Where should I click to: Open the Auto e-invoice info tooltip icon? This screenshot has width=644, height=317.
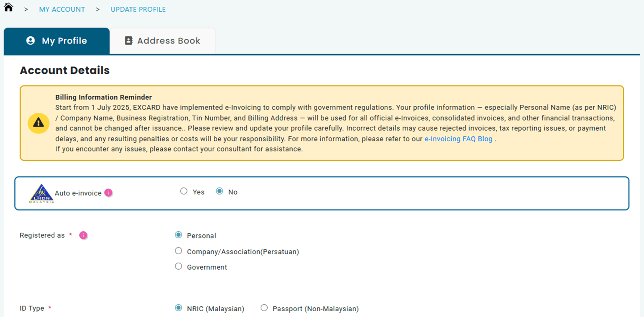tap(108, 192)
